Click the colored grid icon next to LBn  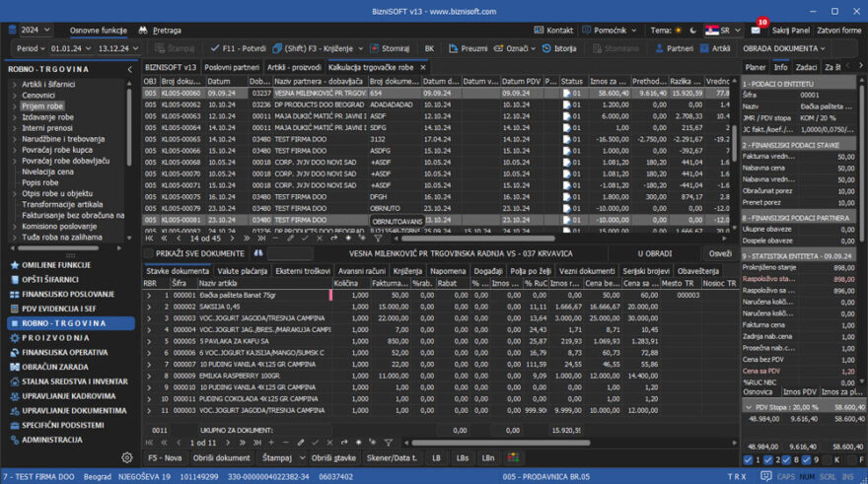coord(513,458)
